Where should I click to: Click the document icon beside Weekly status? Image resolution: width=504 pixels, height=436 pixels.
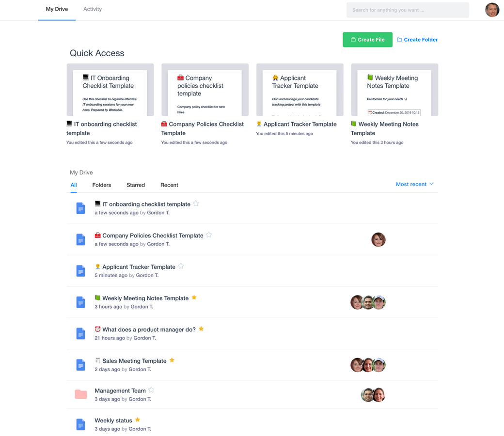point(80,424)
